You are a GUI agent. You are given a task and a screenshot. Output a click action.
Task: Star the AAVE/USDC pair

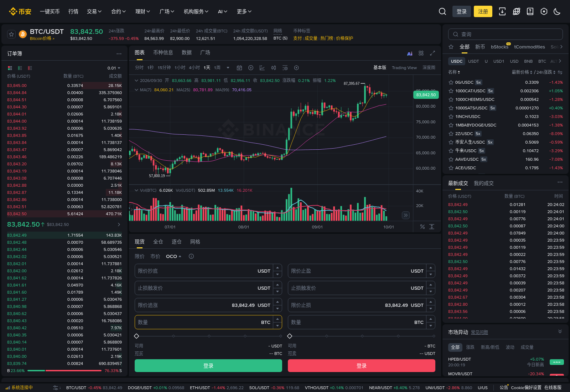tap(451, 159)
